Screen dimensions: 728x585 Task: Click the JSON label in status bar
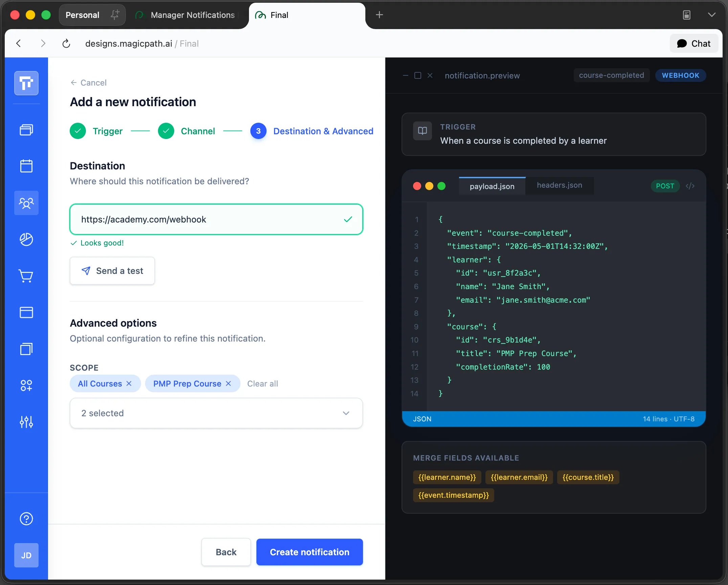click(422, 419)
